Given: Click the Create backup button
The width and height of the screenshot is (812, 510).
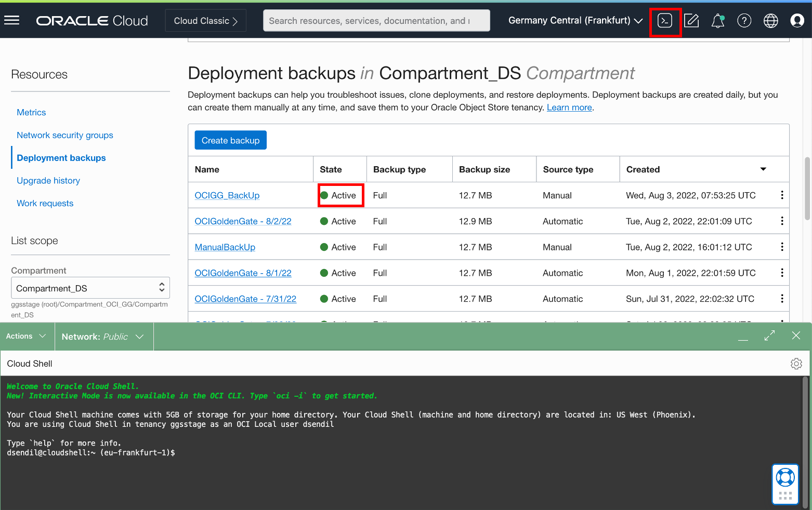Looking at the screenshot, I should [x=230, y=140].
